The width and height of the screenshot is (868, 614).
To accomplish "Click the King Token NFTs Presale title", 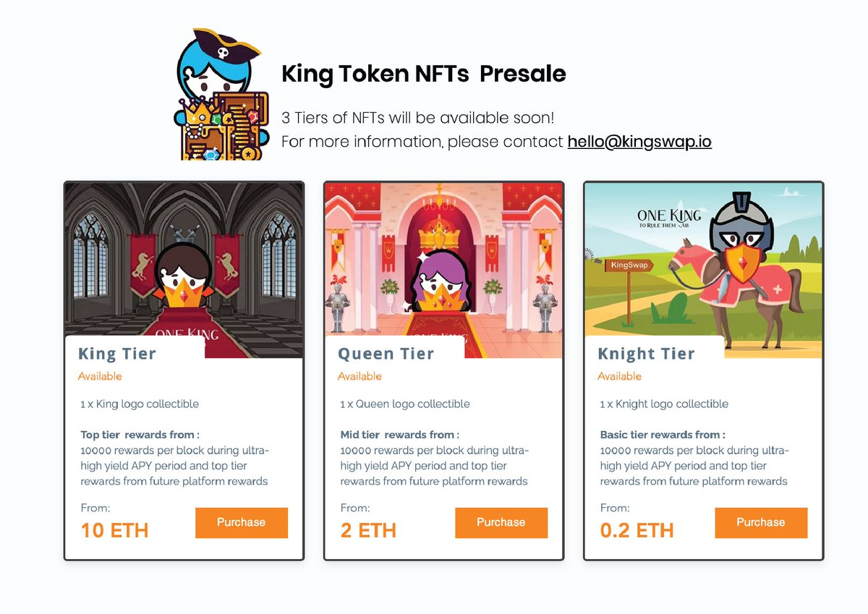I will 423,74.
